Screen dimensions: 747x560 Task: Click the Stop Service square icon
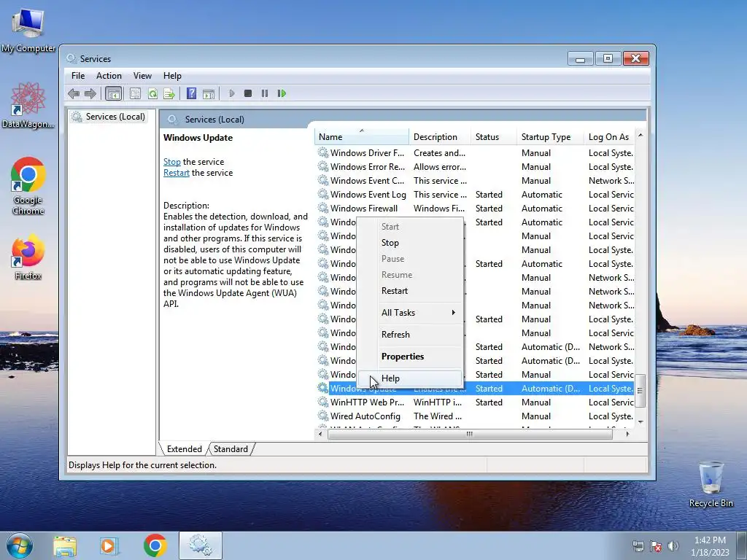248,93
